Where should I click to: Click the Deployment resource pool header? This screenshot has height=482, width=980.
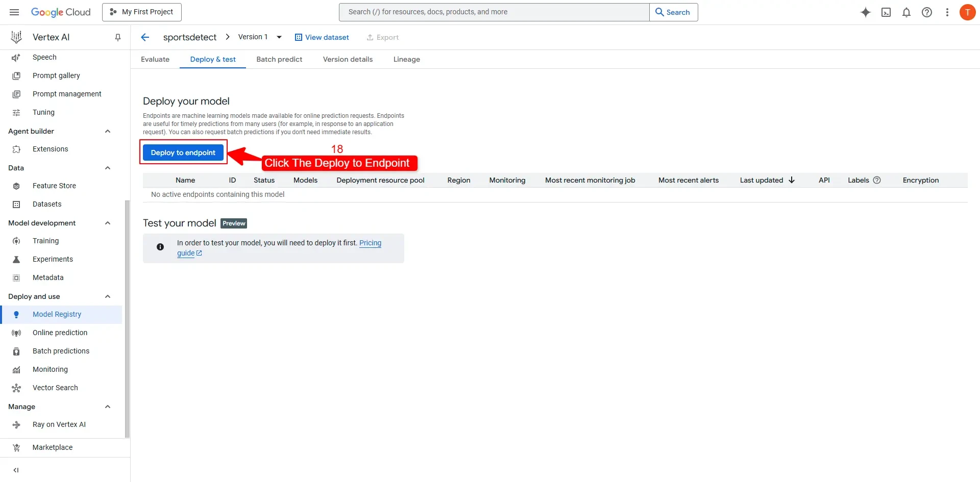380,180
